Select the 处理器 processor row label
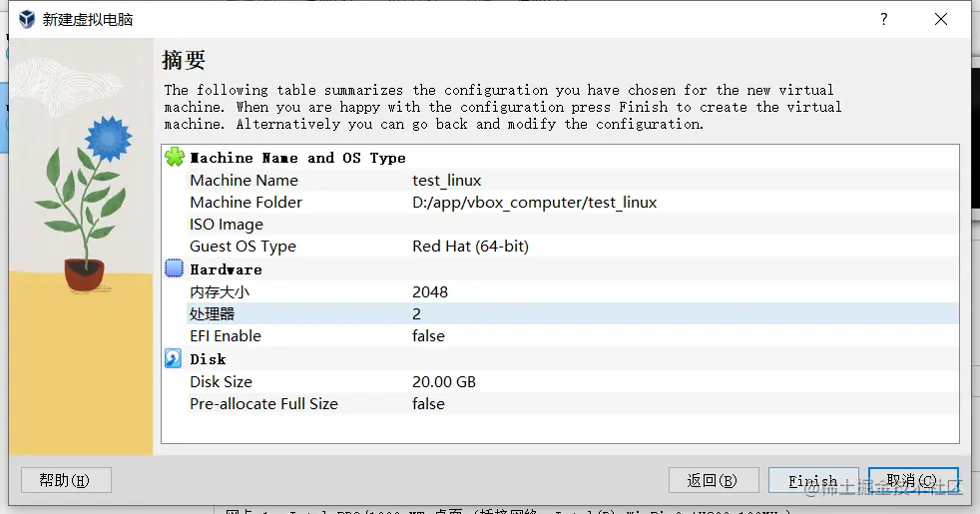Screen dimensions: 980x514 pos(212,314)
